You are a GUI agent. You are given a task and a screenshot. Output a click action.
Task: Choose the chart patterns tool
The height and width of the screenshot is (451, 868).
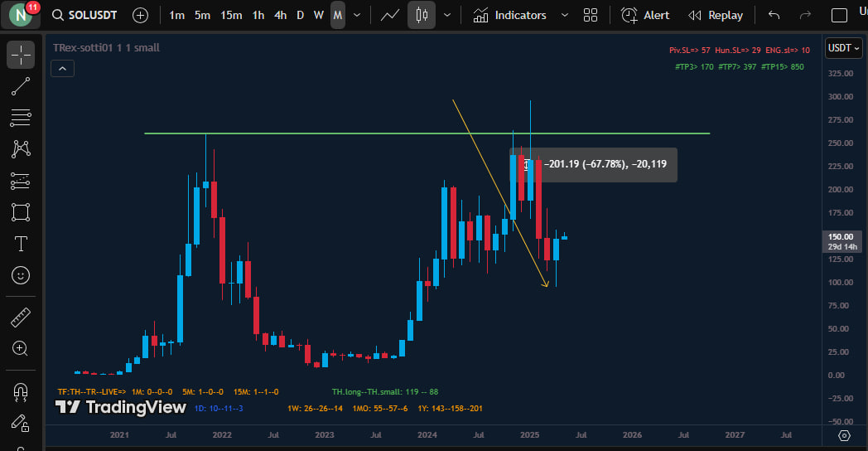[x=21, y=149]
